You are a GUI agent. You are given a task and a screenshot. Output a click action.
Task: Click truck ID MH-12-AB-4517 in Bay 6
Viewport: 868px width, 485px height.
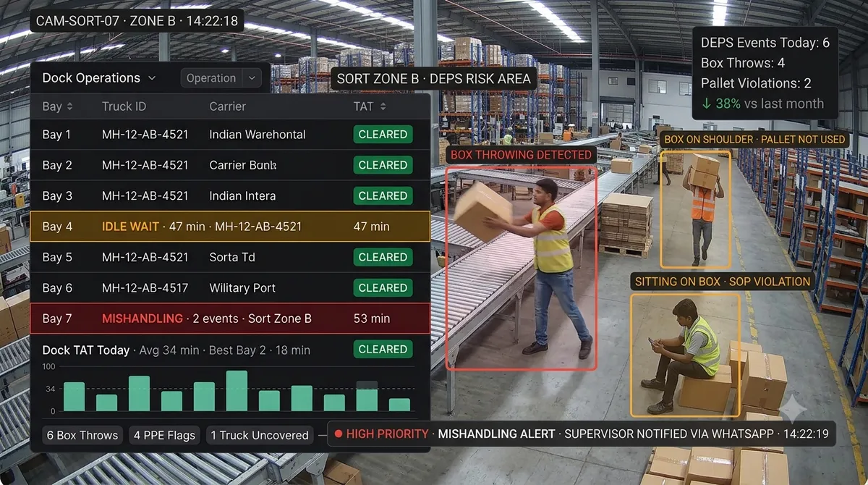[145, 287]
